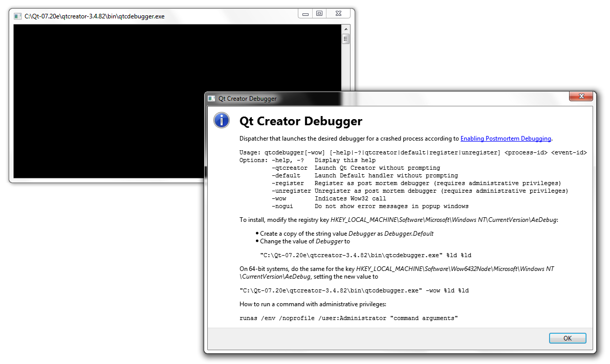Close the Qt Creator Debugger dialog
This screenshot has width=610, height=364.
click(581, 96)
